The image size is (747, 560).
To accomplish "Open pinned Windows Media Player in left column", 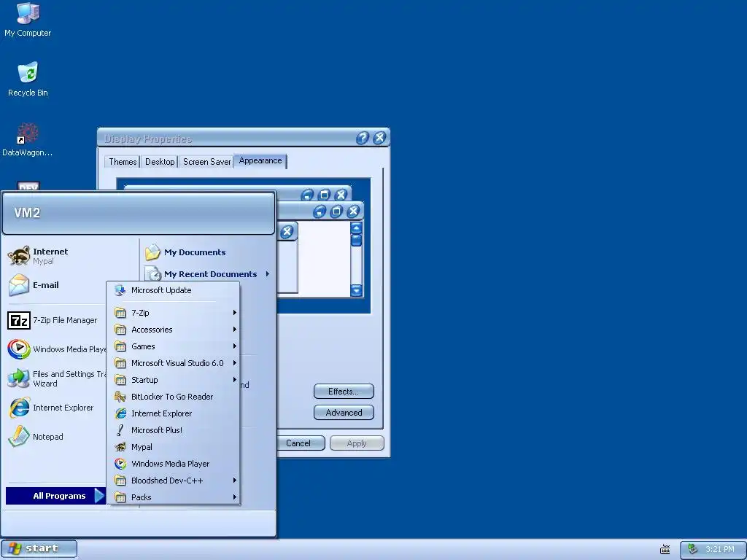I will coord(56,349).
